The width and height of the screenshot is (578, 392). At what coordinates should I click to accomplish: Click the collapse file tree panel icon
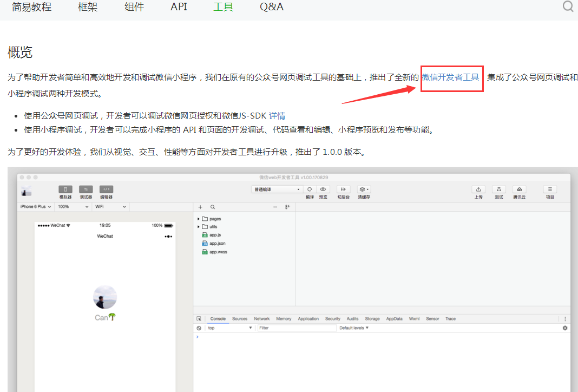click(287, 207)
